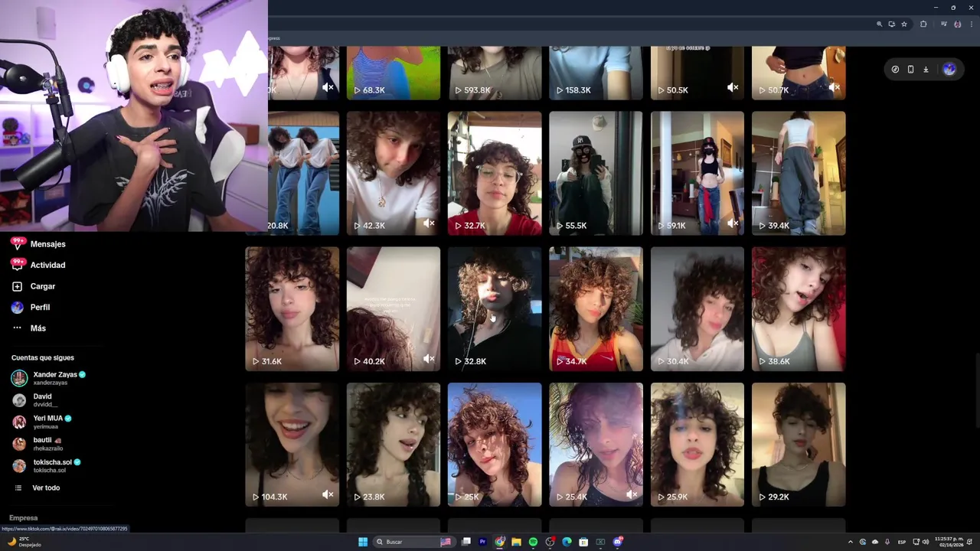Click the Mensajes icon with 99+ badge
The height and width of the screenshot is (551, 980).
coord(18,243)
